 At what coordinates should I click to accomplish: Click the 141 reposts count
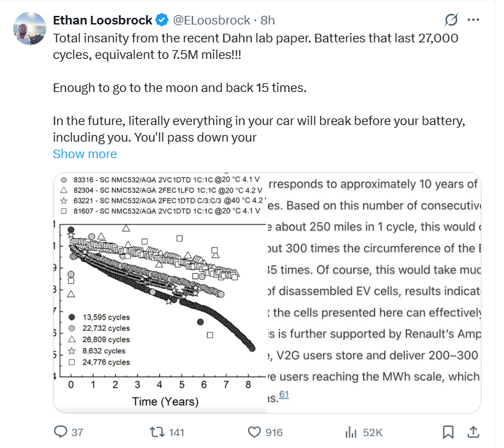176,432
